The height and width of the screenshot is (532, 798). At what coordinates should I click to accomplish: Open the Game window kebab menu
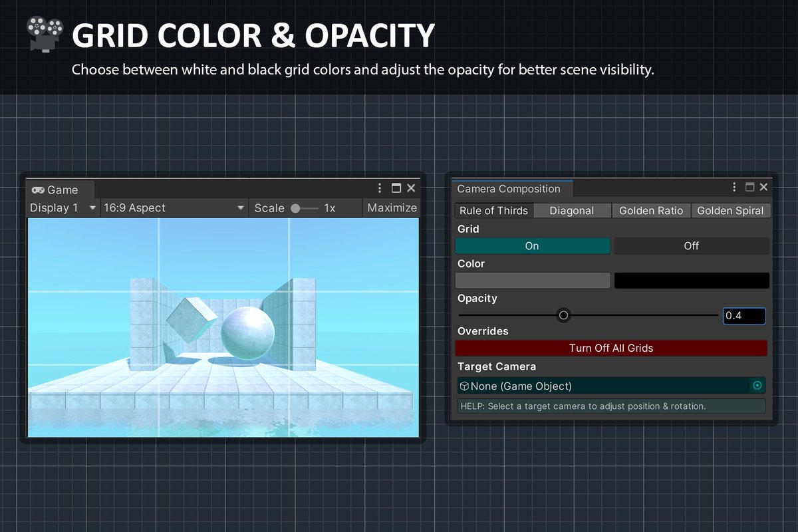(380, 188)
